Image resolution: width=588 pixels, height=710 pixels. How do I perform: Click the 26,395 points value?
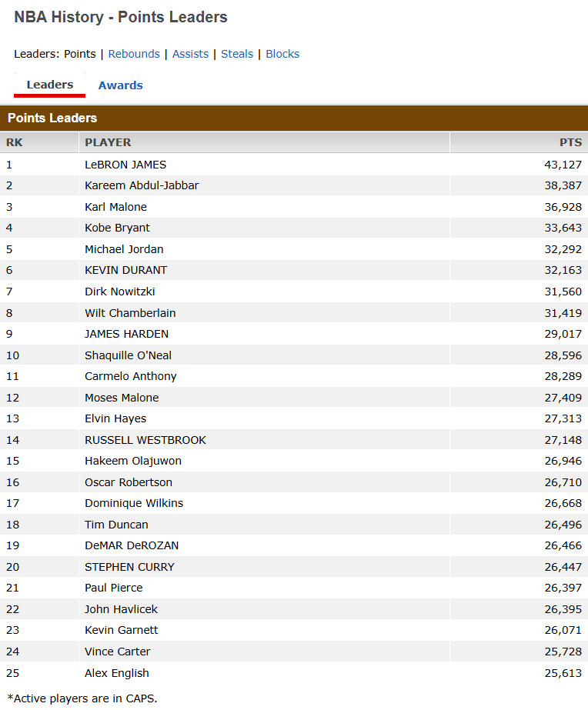click(x=563, y=609)
